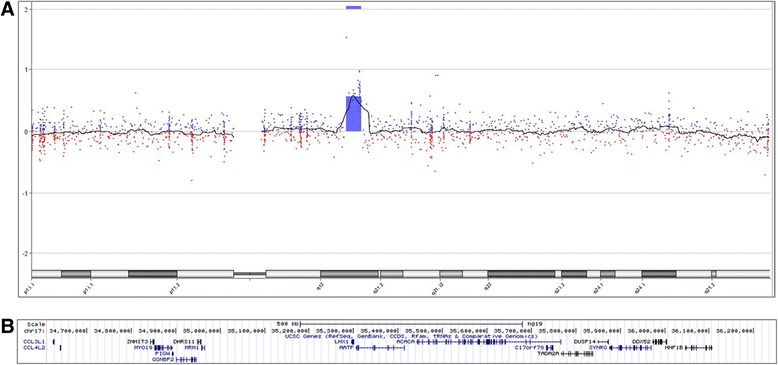Click the centromere on the chromosome ideogram
778x365 pixels.
tap(250, 274)
